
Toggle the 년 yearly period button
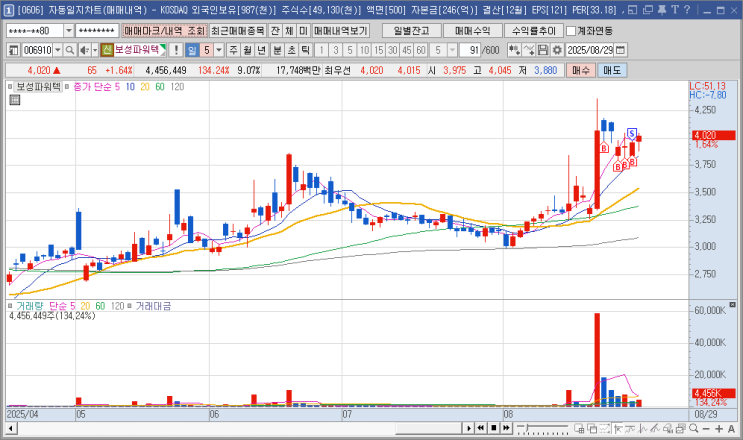262,50
